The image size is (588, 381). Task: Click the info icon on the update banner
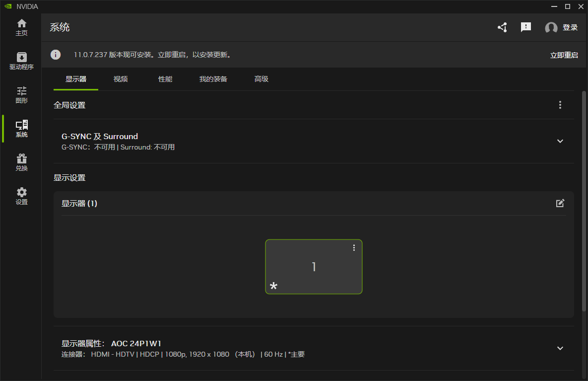55,55
